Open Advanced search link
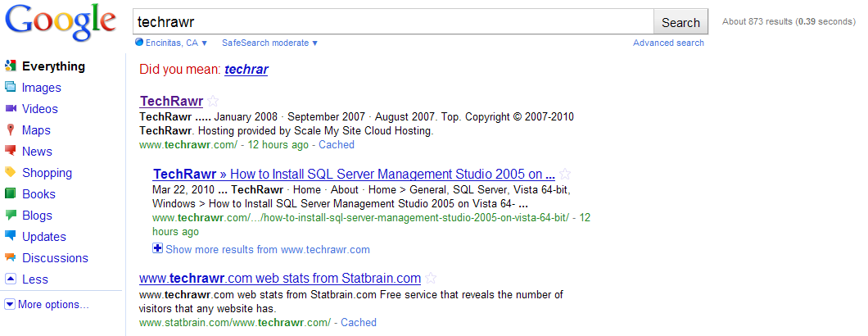Screen dimensions: 868x336 668,43
